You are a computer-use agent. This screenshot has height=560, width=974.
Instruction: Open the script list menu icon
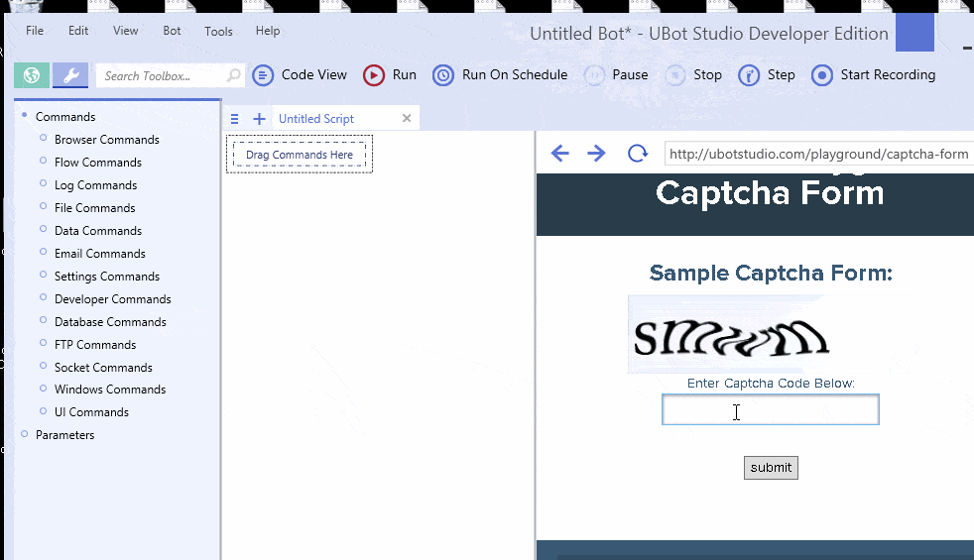tap(235, 119)
